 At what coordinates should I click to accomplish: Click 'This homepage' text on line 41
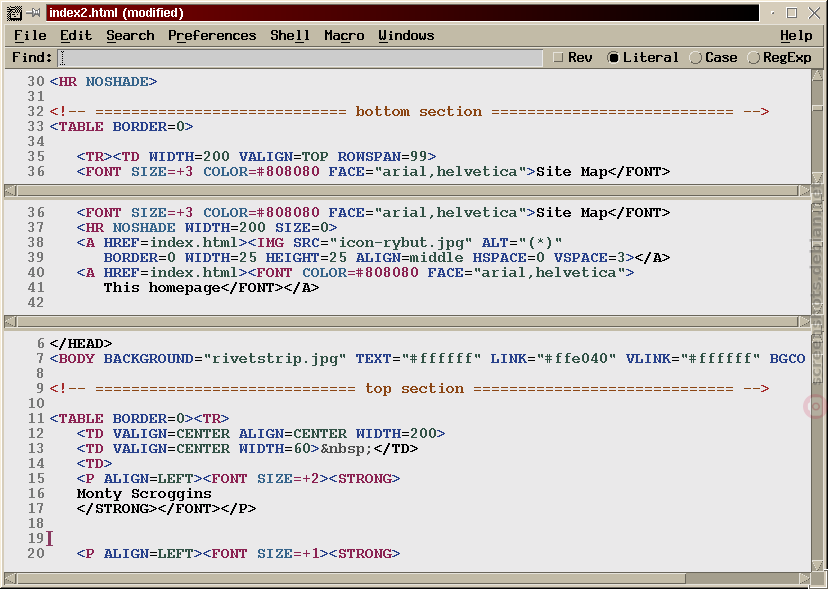tap(162, 288)
